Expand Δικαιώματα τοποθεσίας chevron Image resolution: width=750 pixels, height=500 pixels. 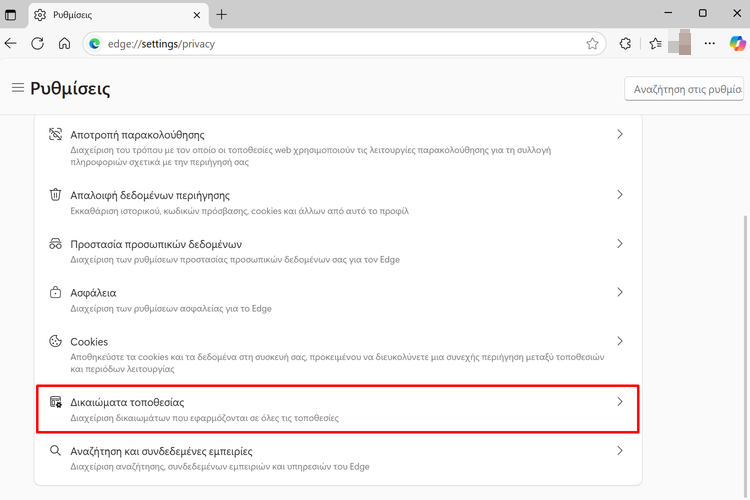click(x=620, y=401)
